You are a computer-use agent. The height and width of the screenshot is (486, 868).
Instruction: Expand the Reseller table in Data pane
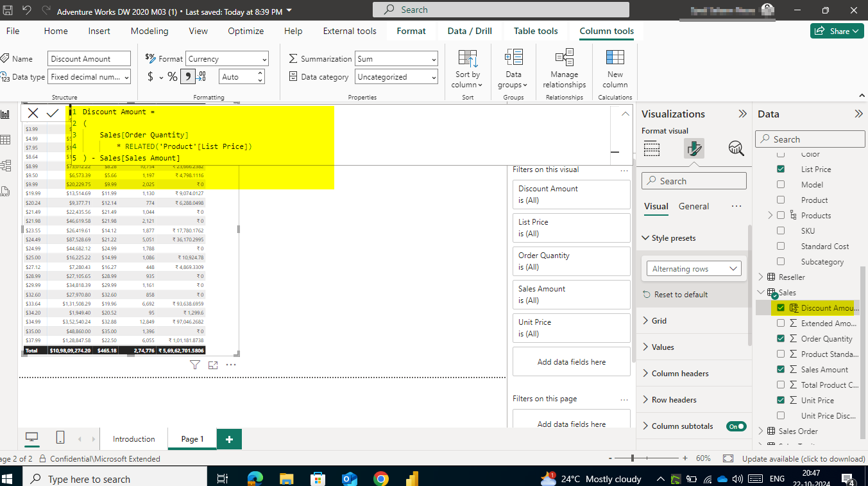click(x=762, y=277)
